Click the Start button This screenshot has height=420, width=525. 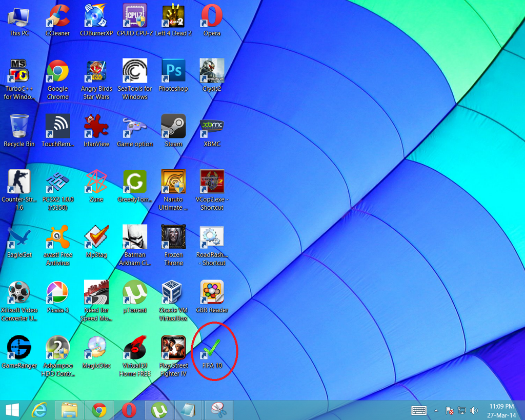click(x=11, y=410)
